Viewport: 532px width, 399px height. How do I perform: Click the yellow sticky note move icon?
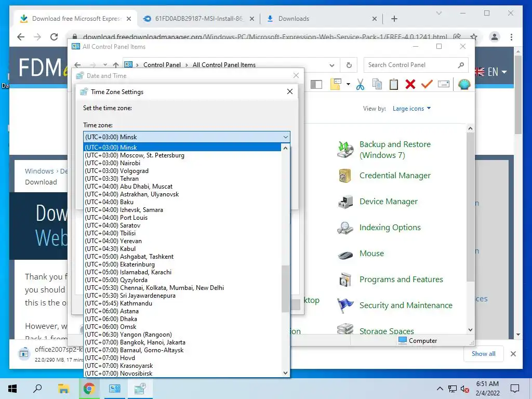click(336, 84)
